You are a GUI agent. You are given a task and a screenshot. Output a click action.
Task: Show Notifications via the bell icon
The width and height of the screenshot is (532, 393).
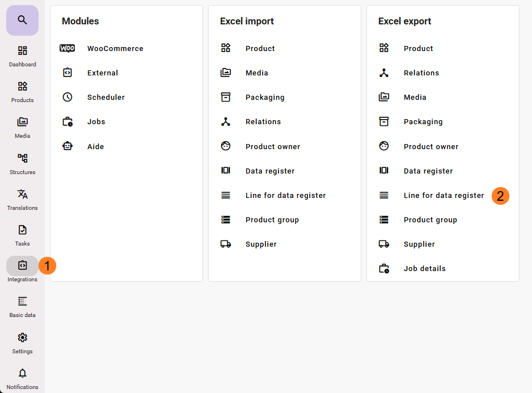coord(22,378)
